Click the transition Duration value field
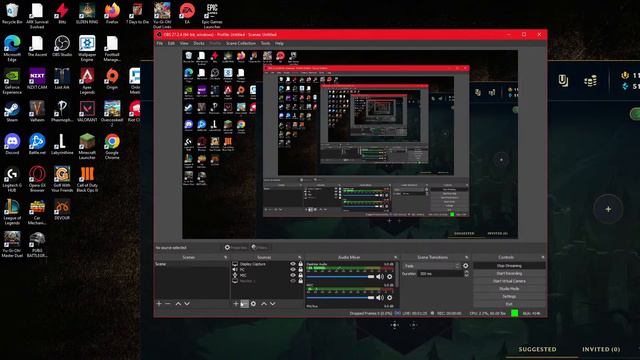Screen dimensions: 640x360 (x=441, y=273)
